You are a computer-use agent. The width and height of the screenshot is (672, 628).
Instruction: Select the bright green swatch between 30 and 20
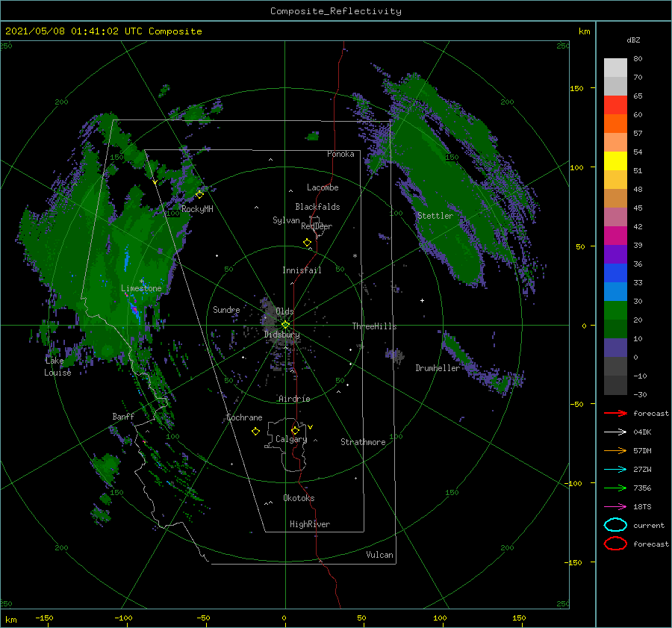click(x=615, y=311)
